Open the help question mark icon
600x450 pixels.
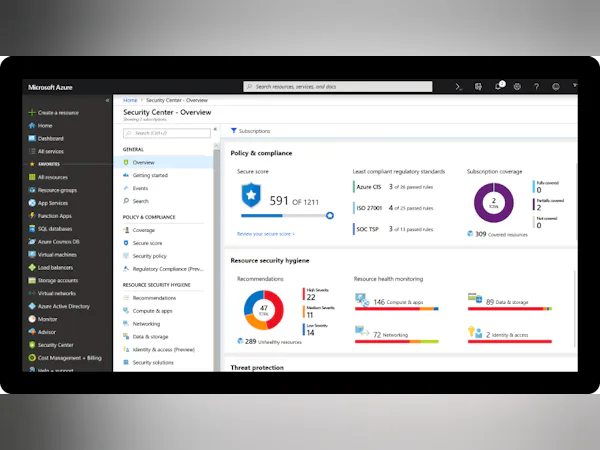536,87
